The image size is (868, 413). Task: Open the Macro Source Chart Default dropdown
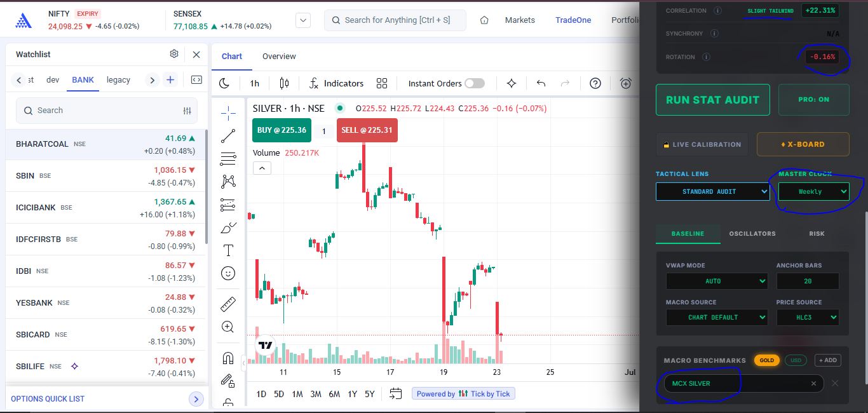point(717,317)
